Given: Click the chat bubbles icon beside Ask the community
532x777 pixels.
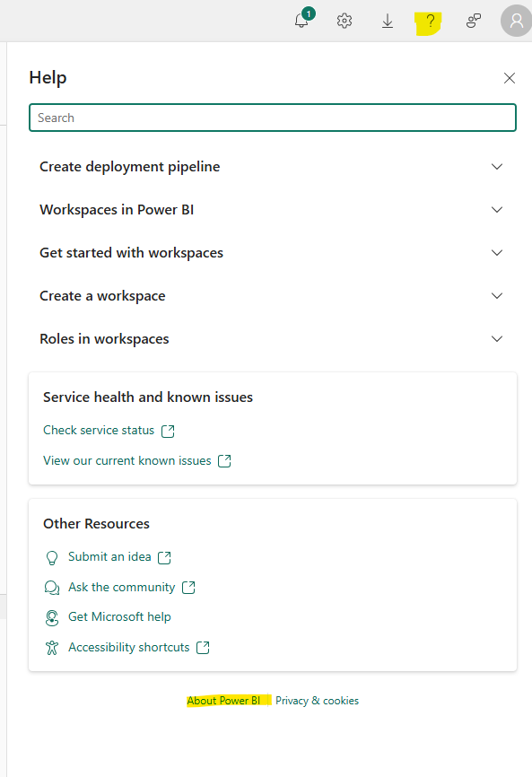Looking at the screenshot, I should coord(52,588).
